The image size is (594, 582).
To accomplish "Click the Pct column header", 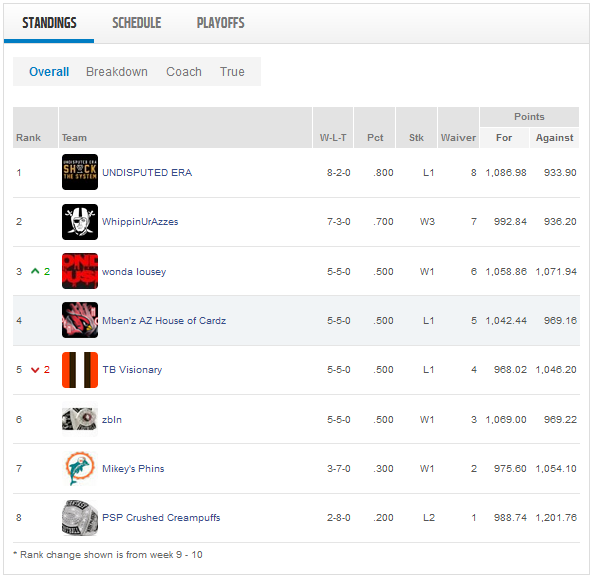I will pos(375,127).
